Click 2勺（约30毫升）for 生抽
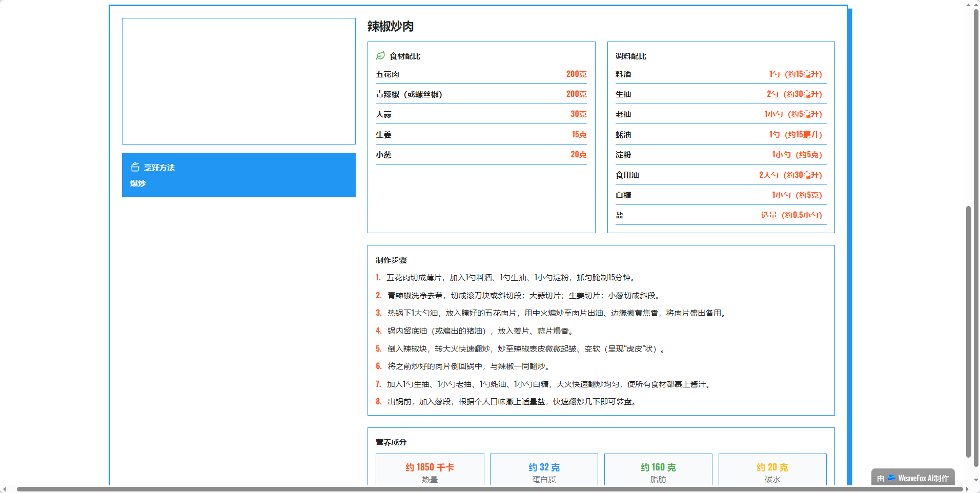The width and height of the screenshot is (980, 493). 794,94
